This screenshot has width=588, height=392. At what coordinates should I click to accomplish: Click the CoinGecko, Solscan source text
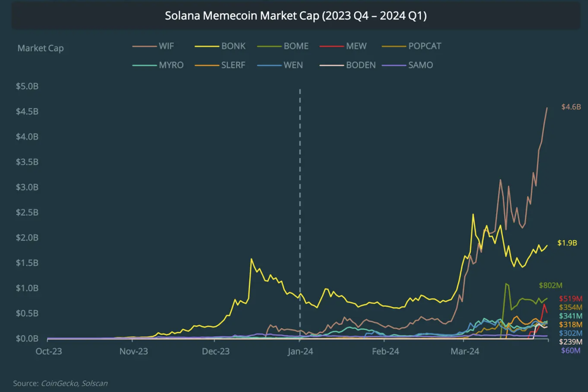(74, 383)
